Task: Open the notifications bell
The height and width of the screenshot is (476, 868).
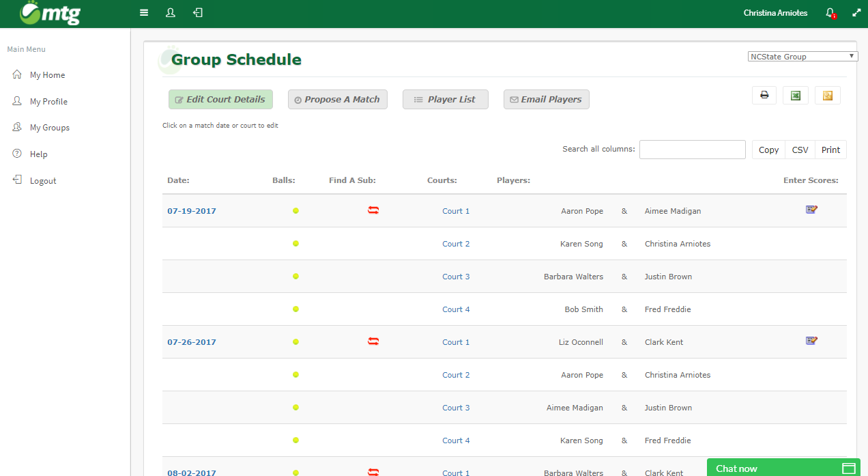Action: pos(830,13)
